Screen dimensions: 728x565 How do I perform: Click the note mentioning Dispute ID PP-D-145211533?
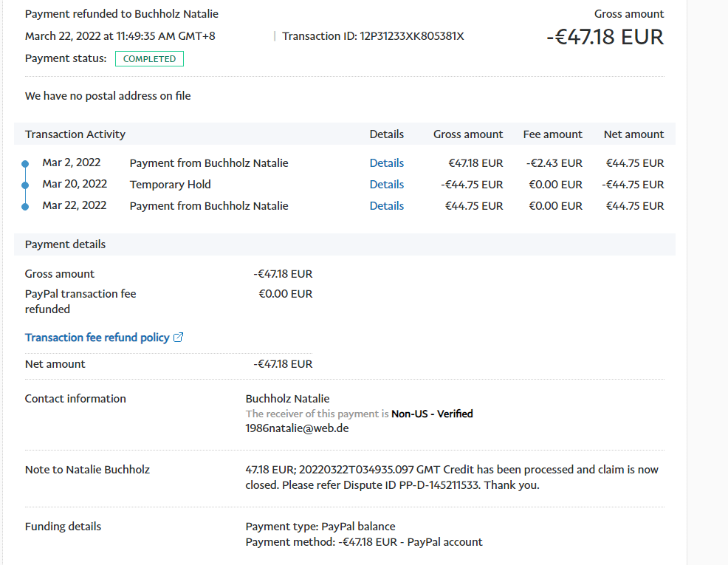[x=452, y=477]
